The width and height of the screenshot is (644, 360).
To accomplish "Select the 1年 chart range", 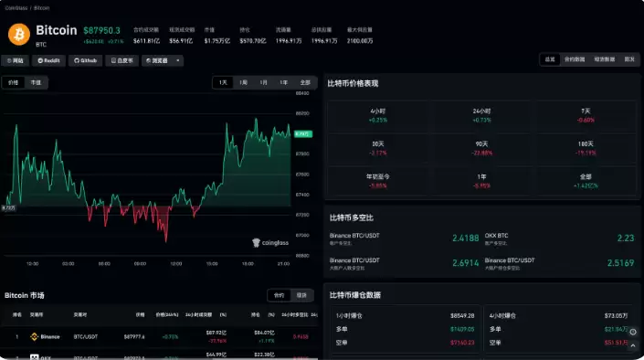I will pyautogui.click(x=283, y=82).
